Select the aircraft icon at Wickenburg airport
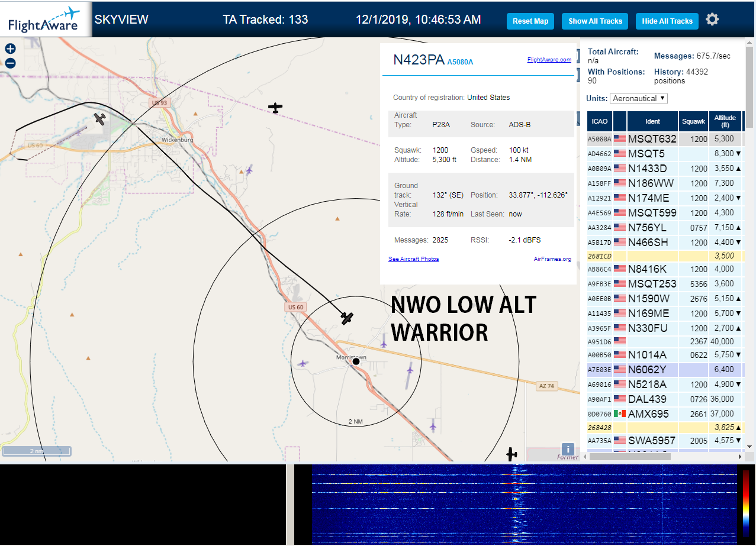Image resolution: width=756 pixels, height=546 pixels. 100,119
